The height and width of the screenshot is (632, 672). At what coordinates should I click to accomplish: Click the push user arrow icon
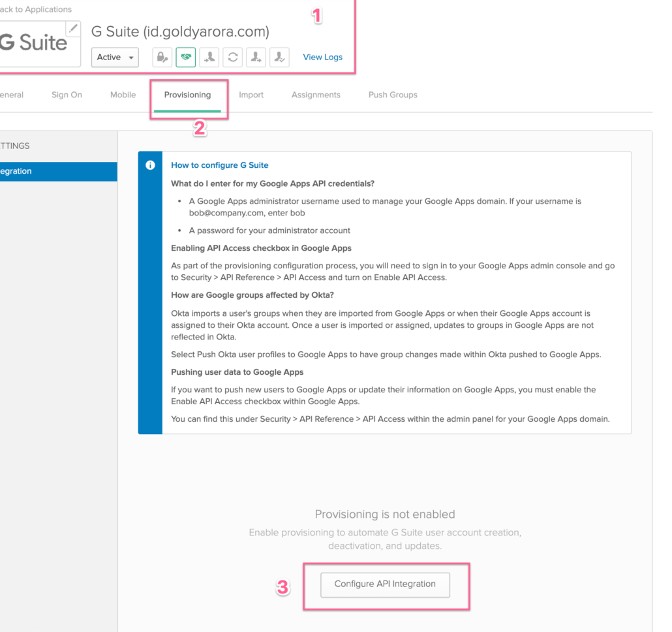256,57
